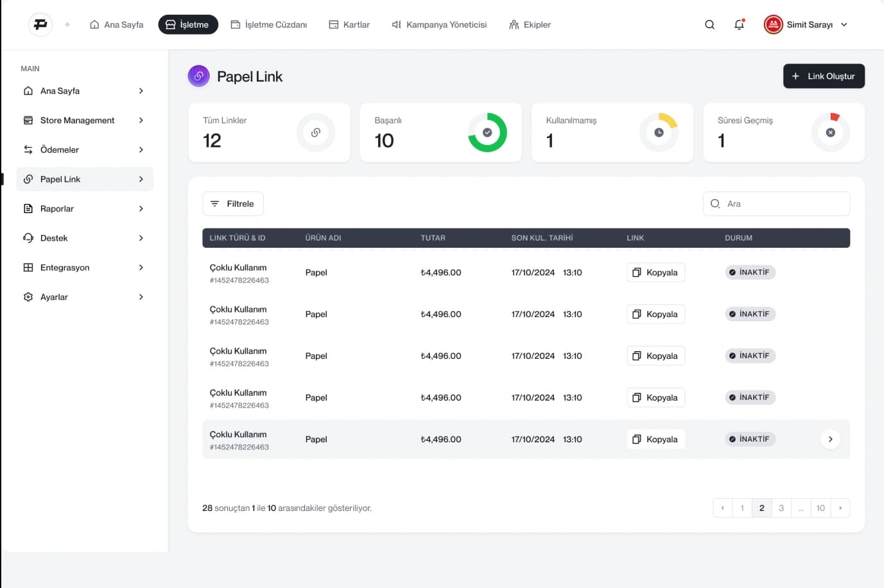This screenshot has height=588, width=884.
Task: Click the sparkle icon beside the logo
Action: point(67,24)
